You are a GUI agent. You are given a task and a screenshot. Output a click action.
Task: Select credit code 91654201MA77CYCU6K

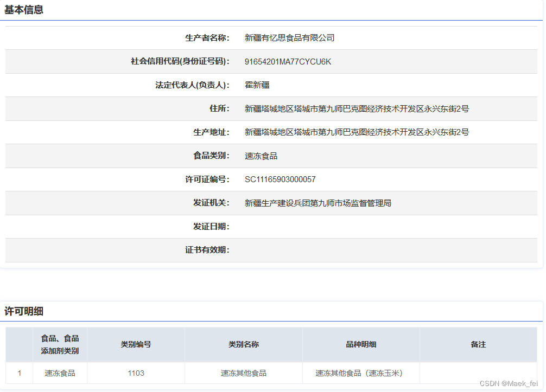pyautogui.click(x=288, y=62)
